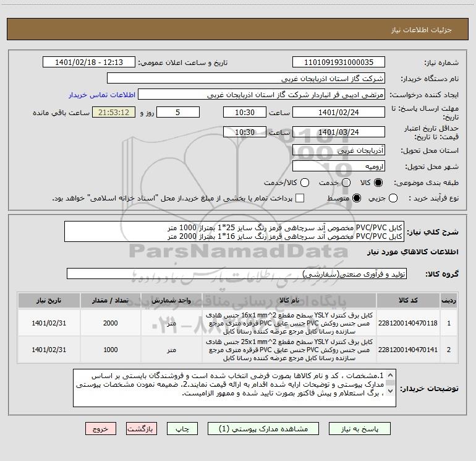Toggle the اسناد خزانه اسلامی payment checkbox
Viewport: 476px width, 461px height.
tap(300, 198)
